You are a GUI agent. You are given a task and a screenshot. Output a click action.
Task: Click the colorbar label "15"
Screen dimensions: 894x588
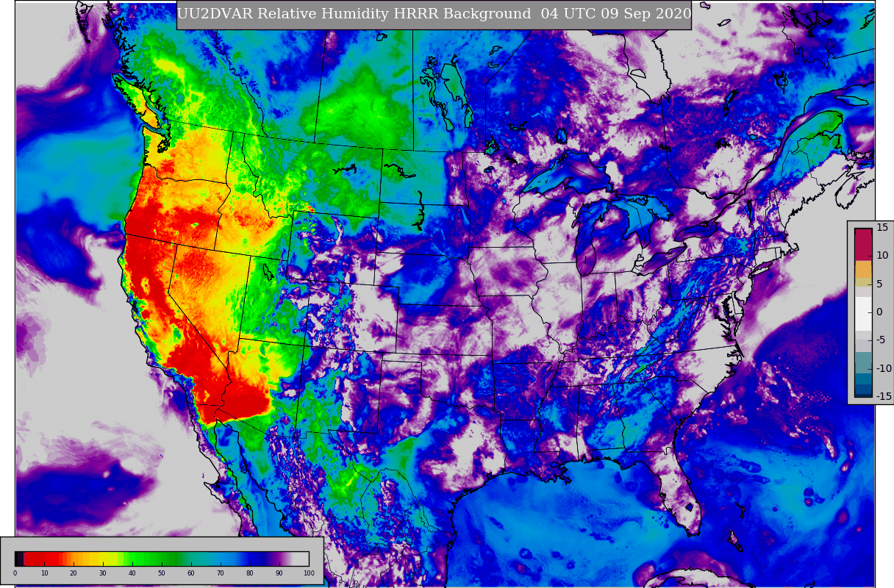pyautogui.click(x=882, y=227)
